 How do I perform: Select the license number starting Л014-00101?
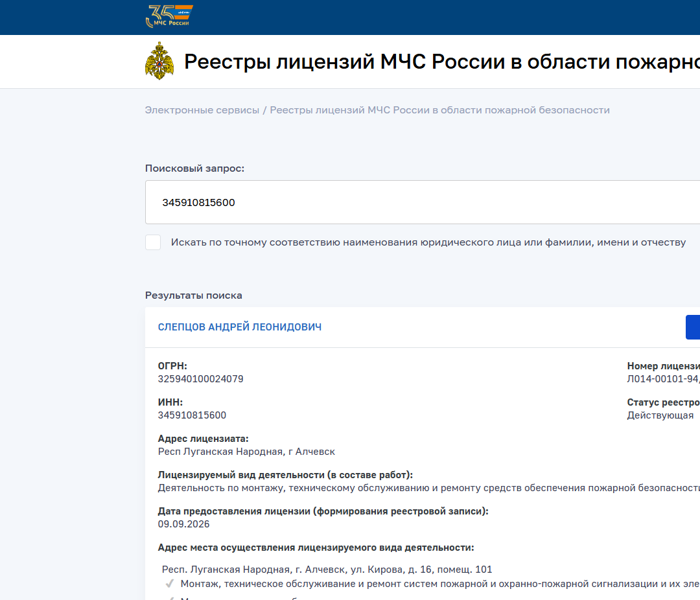coord(664,379)
